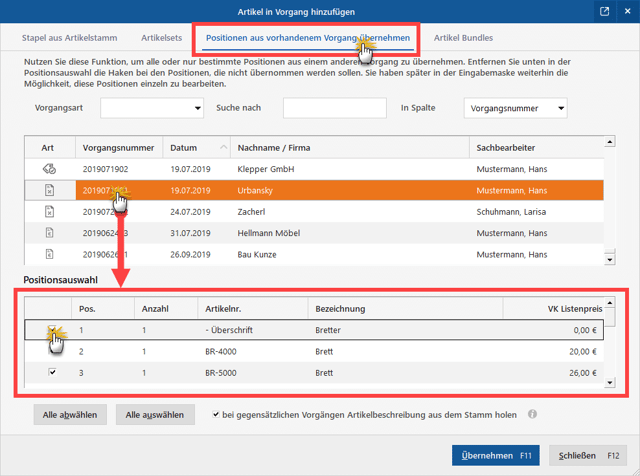Click the document type icon for Klepper GmbH
The width and height of the screenshot is (640, 476).
click(49, 169)
